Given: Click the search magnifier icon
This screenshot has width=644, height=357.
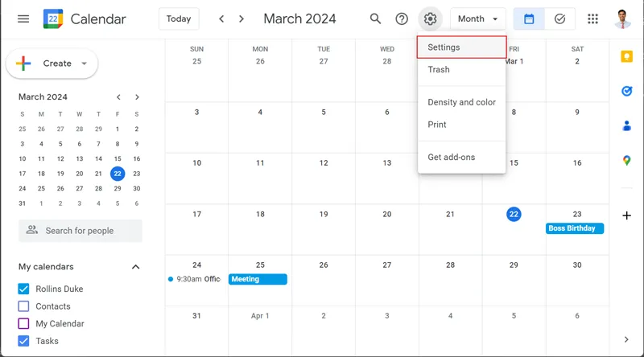Looking at the screenshot, I should click(x=375, y=18).
